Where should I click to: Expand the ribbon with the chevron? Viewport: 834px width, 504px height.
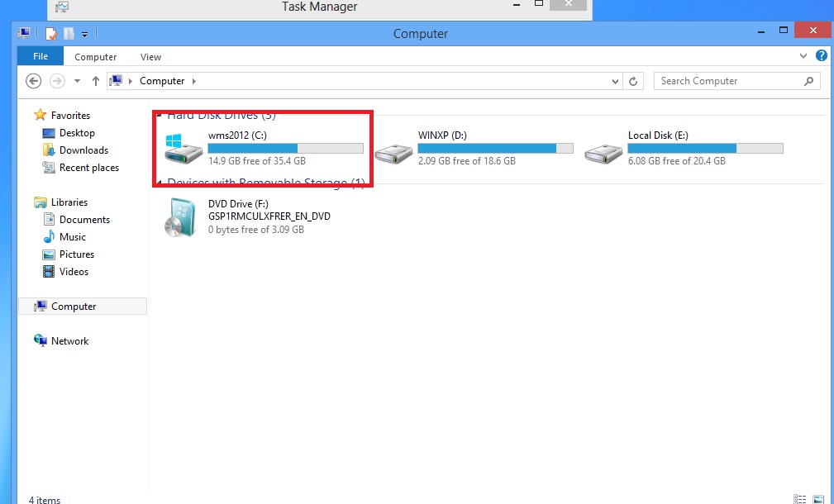point(803,56)
